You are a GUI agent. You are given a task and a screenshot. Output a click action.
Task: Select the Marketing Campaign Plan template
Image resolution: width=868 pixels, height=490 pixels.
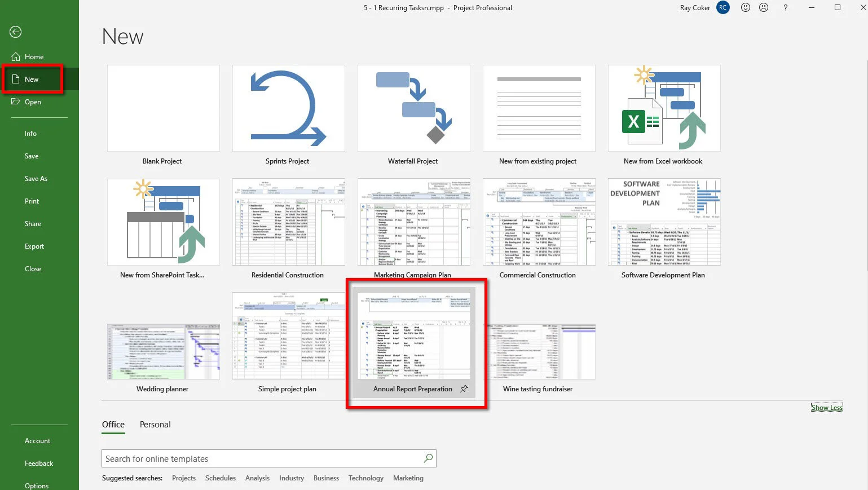414,222
